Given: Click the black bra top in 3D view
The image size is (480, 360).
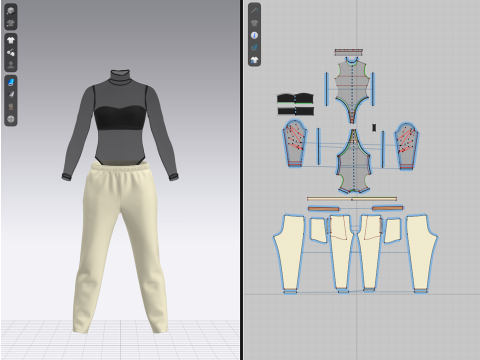Looking at the screenshot, I should (121, 118).
